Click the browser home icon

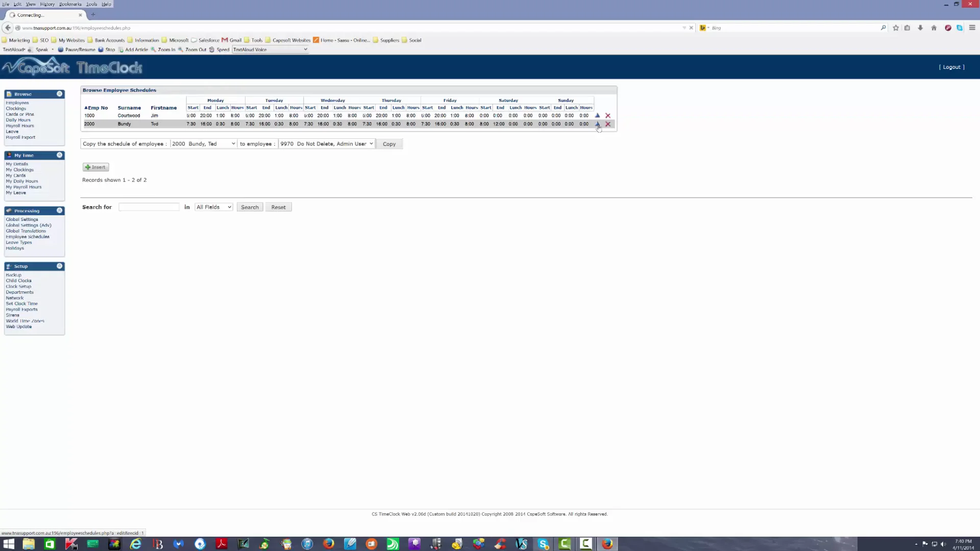[x=934, y=28]
